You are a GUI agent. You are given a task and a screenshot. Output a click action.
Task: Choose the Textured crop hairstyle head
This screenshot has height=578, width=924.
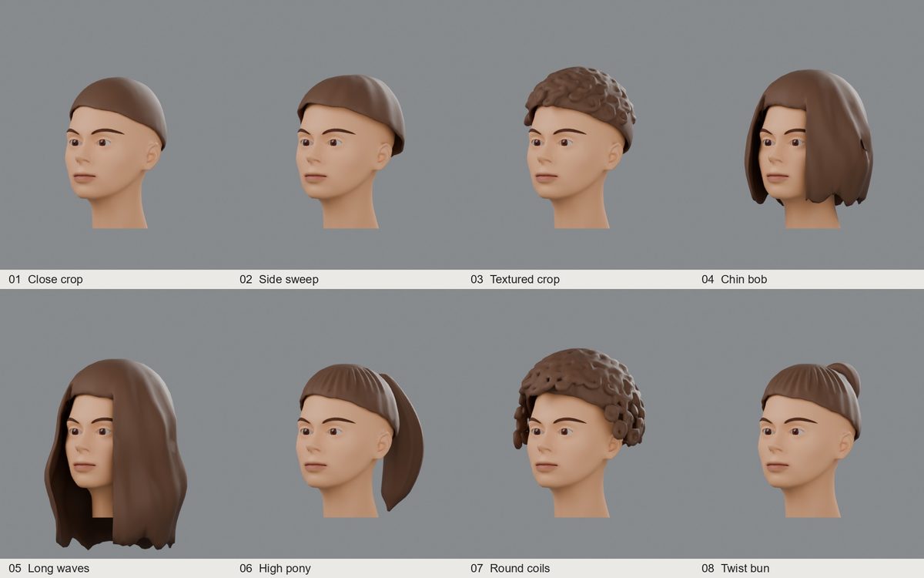pos(581,147)
